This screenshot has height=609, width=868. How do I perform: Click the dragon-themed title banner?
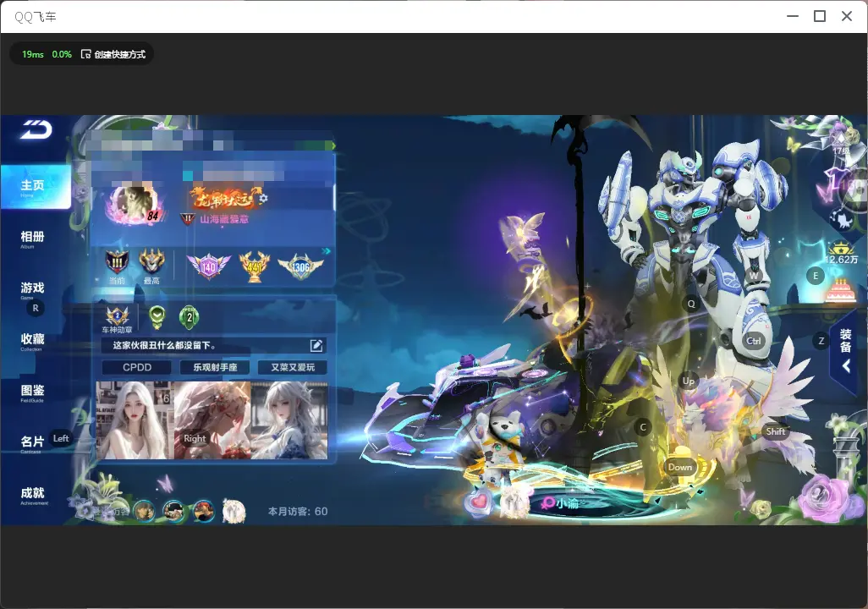[x=225, y=198]
